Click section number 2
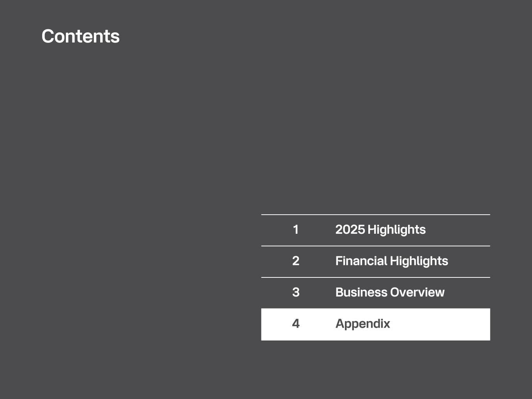The width and height of the screenshot is (532, 399). click(296, 261)
